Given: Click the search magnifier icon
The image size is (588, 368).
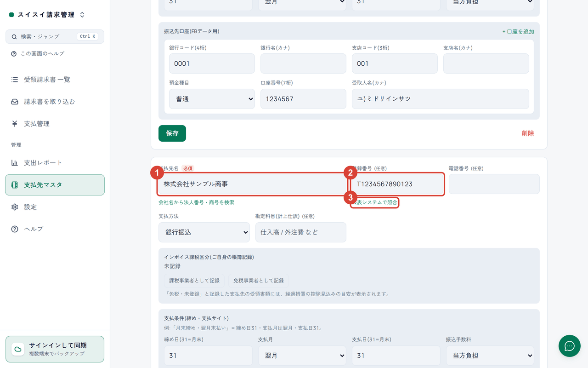Looking at the screenshot, I should 14,37.
